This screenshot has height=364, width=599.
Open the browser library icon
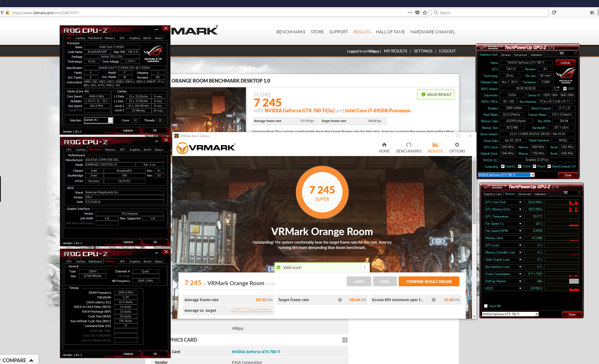pos(592,13)
